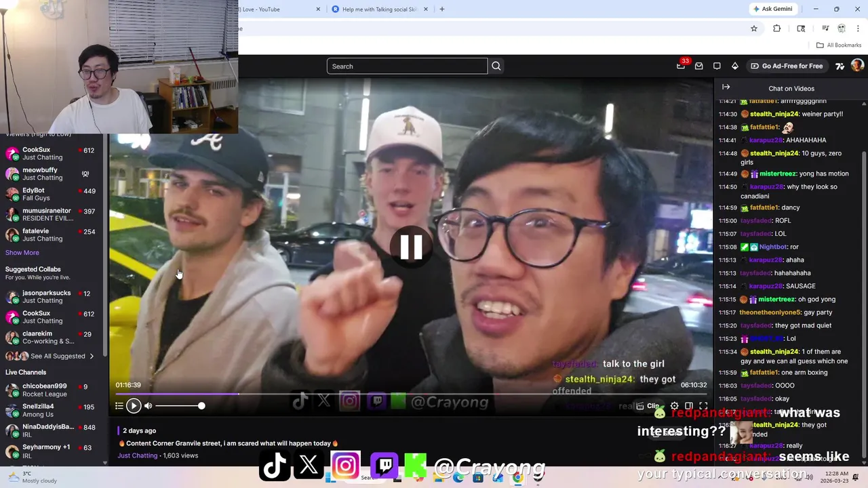Click the search magnifier button
868x488 pixels.
coord(496,66)
